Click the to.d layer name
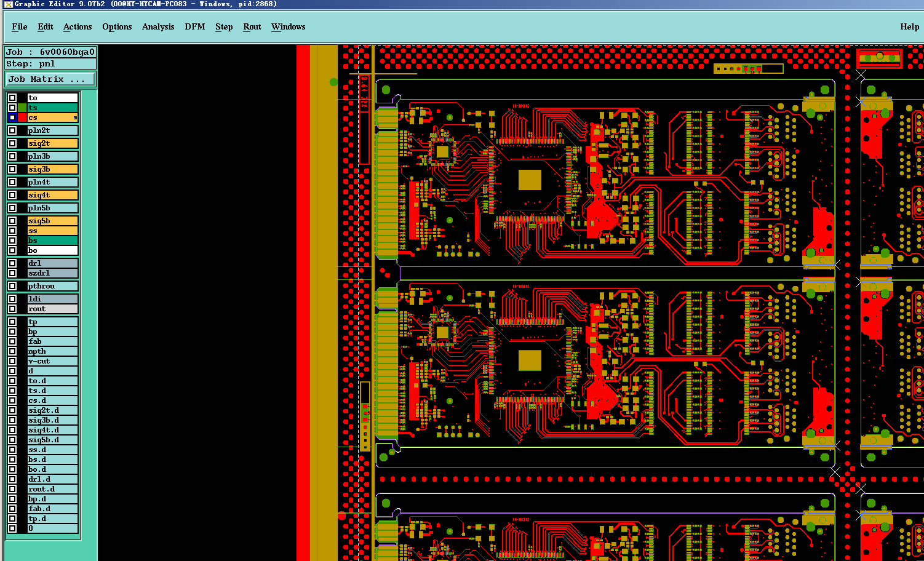 52,381
